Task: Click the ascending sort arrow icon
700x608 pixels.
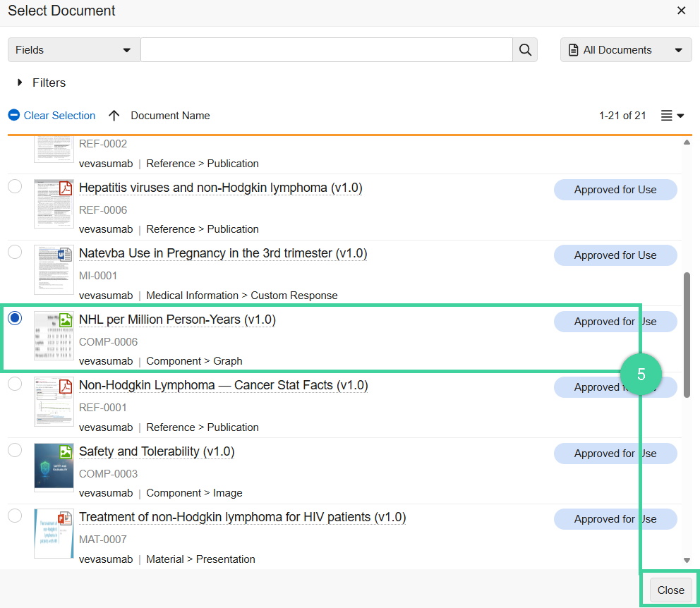Action: click(114, 115)
